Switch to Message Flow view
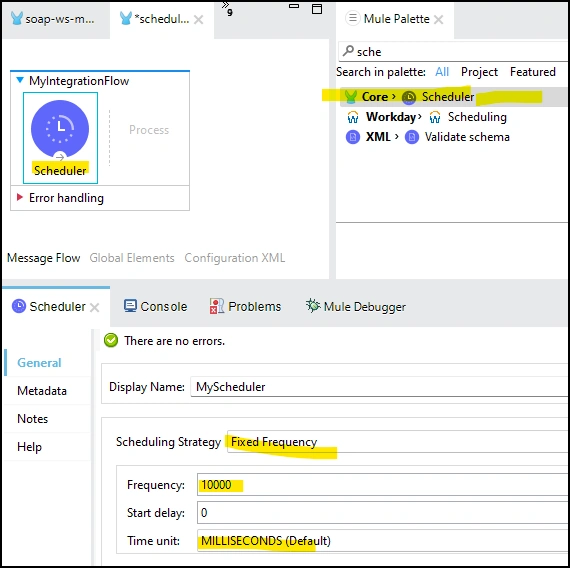 pos(43,258)
